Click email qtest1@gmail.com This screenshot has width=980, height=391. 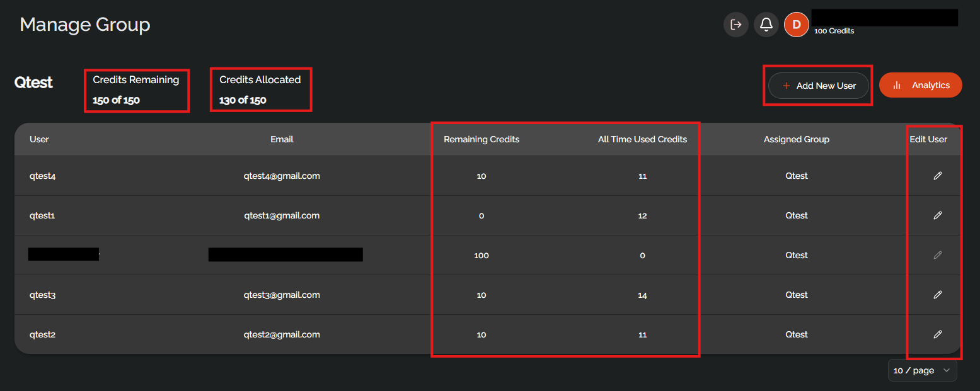coord(282,215)
